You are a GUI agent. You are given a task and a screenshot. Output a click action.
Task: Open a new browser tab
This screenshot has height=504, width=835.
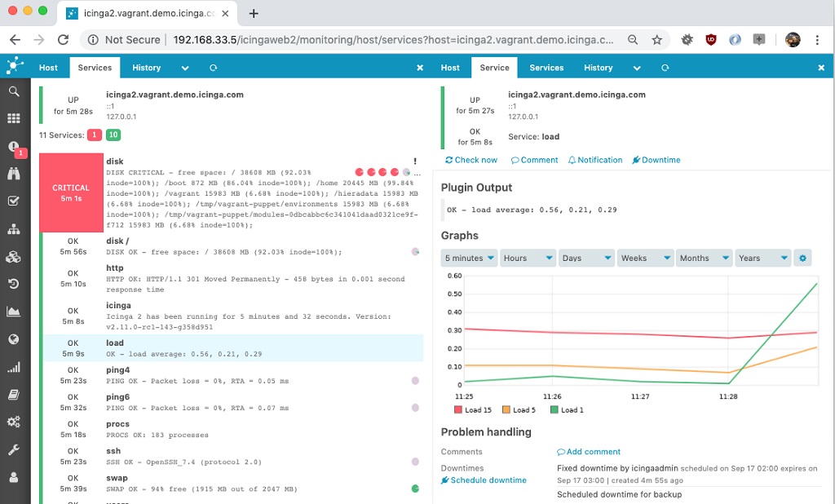click(254, 13)
